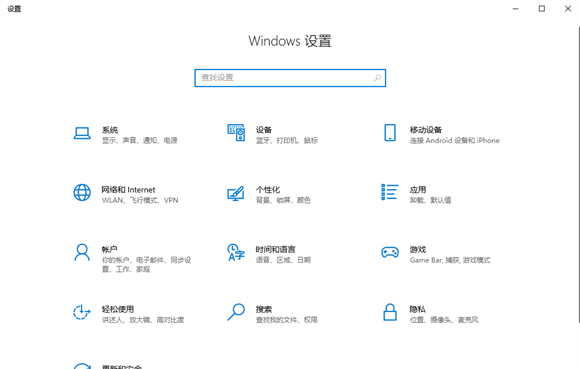Click description 蓝牙、打印机、鼠标
This screenshot has width=580, height=369.
(287, 141)
